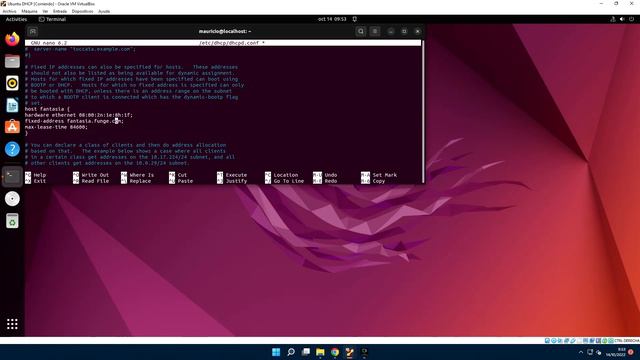Screen dimensions: 640x360
Task: Click the 'host fantasia {' line
Action: [47, 109]
